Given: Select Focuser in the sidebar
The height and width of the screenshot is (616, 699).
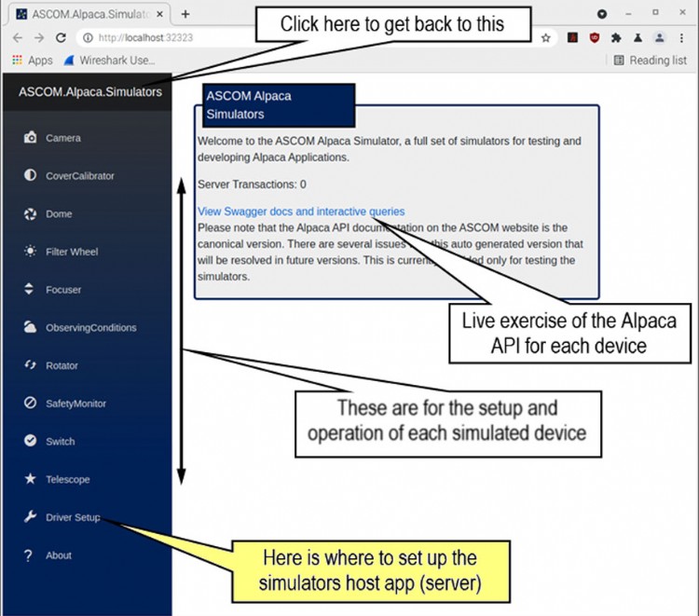Looking at the screenshot, I should pos(63,290).
